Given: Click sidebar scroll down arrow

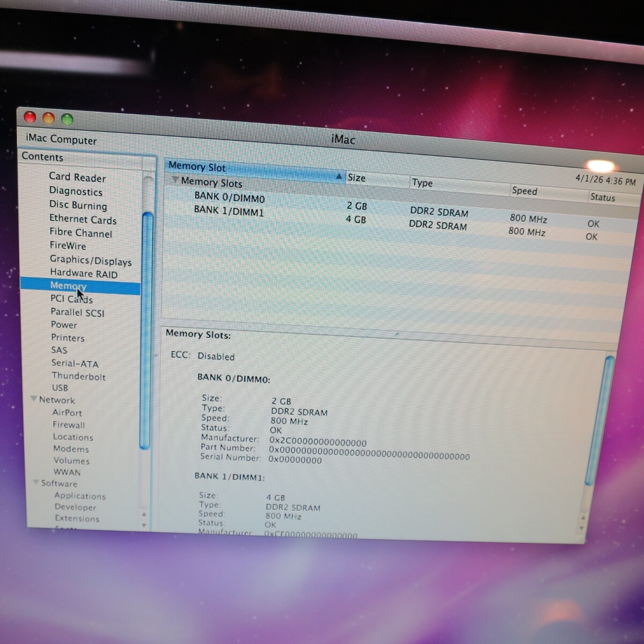Looking at the screenshot, I should coord(144,525).
